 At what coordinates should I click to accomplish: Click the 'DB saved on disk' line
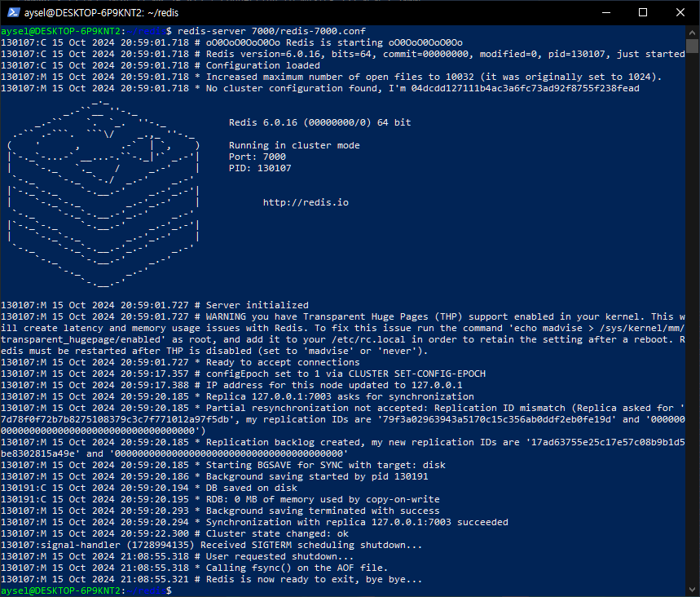click(x=149, y=488)
